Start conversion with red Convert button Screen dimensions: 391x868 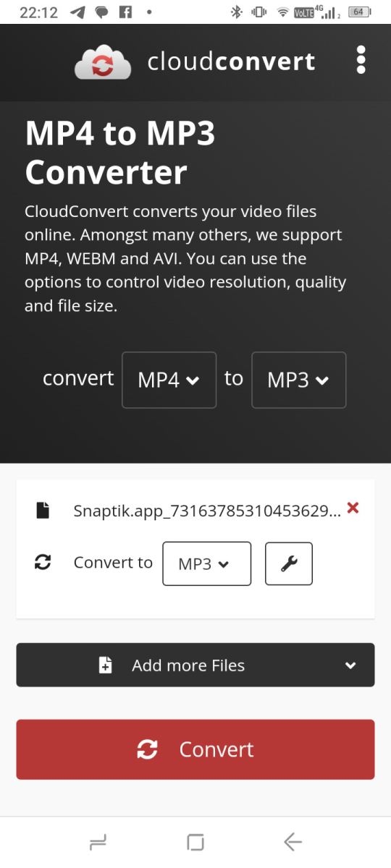tap(195, 749)
